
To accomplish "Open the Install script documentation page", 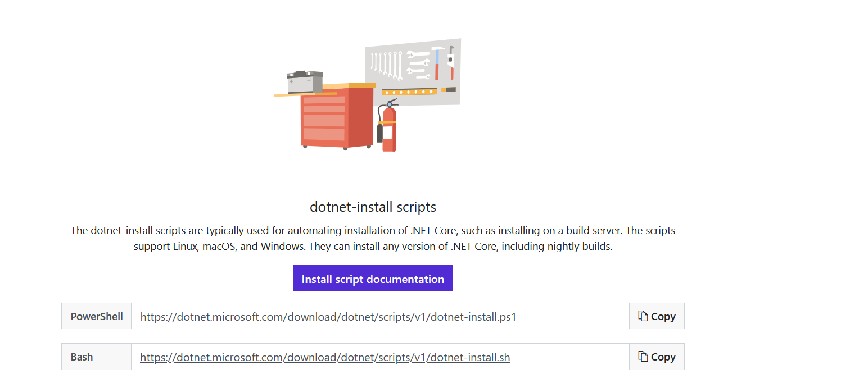I will point(373,278).
